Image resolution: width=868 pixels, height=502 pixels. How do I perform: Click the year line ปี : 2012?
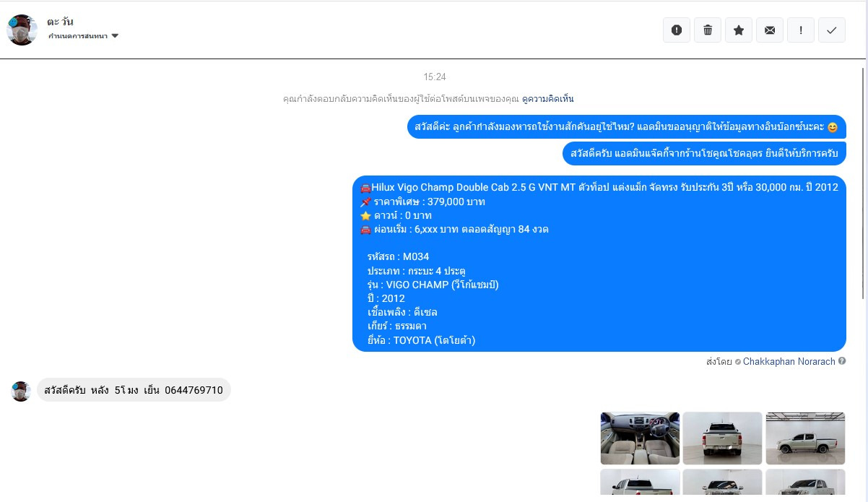[x=386, y=298]
